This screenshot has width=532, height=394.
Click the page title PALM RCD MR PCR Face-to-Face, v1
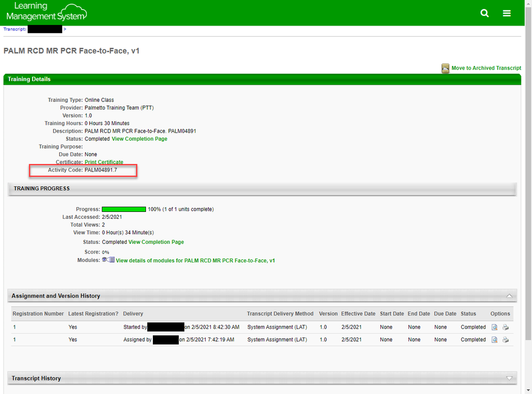pyautogui.click(x=71, y=51)
